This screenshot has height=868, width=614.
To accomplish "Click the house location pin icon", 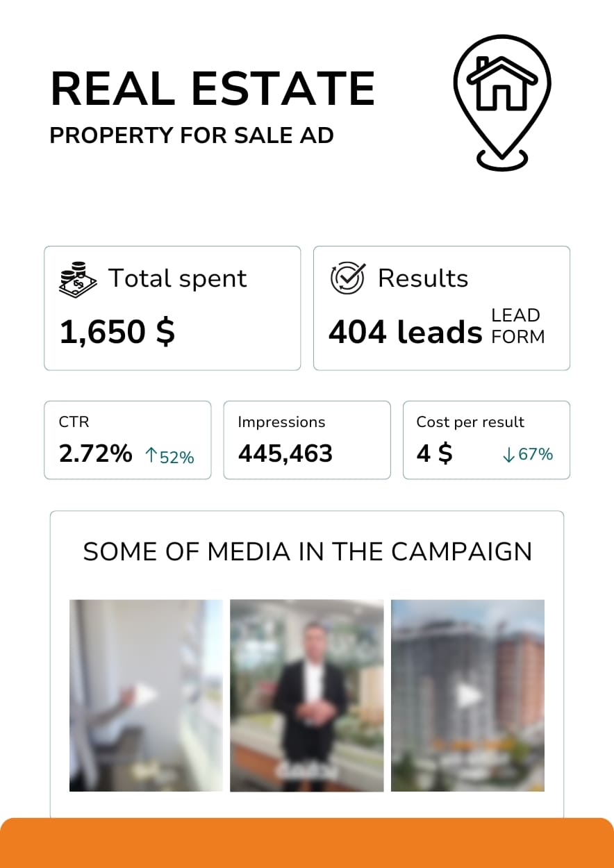I will pos(501,101).
